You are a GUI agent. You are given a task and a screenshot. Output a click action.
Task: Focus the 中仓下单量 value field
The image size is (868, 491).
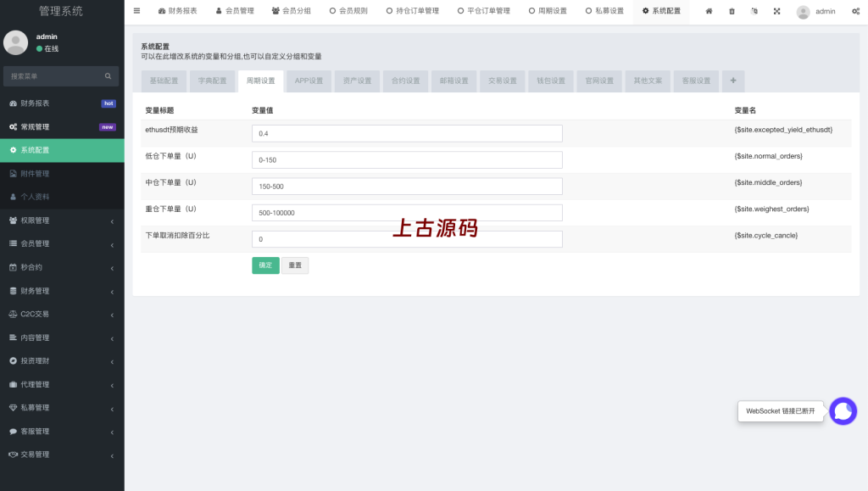[x=407, y=187]
